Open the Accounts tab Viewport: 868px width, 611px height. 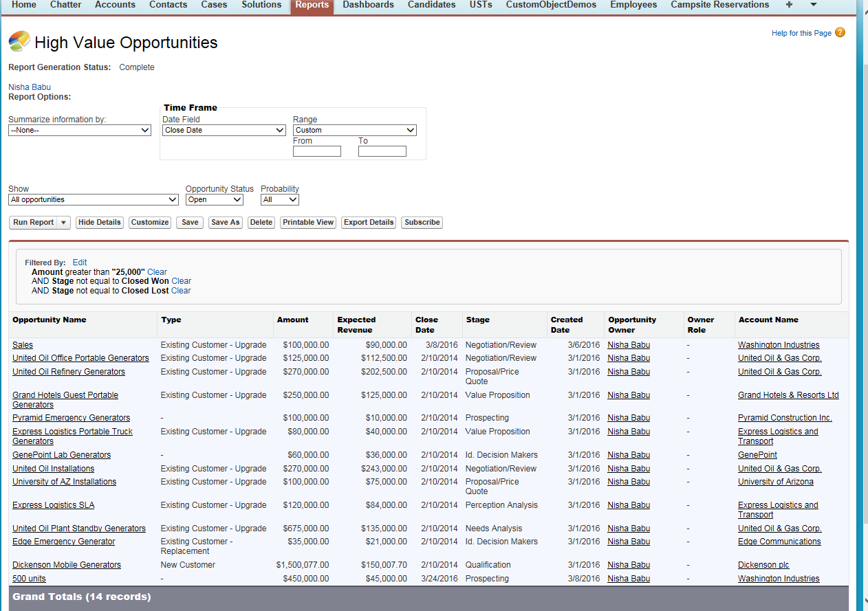[115, 5]
